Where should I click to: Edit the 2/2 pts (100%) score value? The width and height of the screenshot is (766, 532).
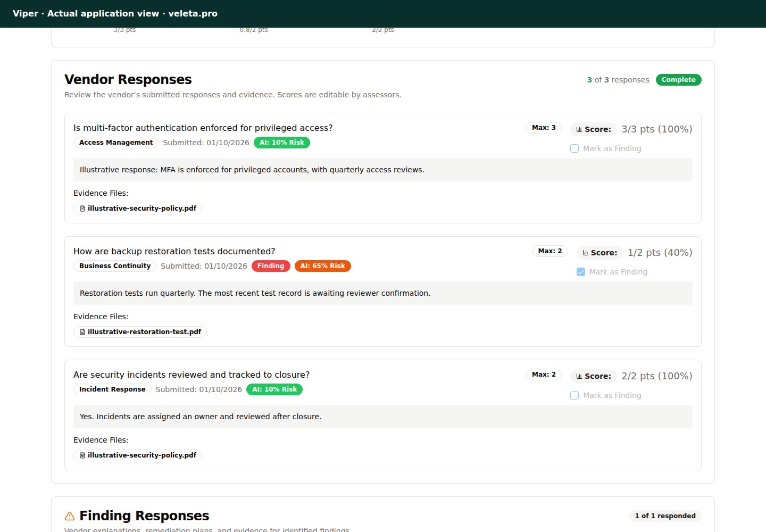(x=657, y=376)
